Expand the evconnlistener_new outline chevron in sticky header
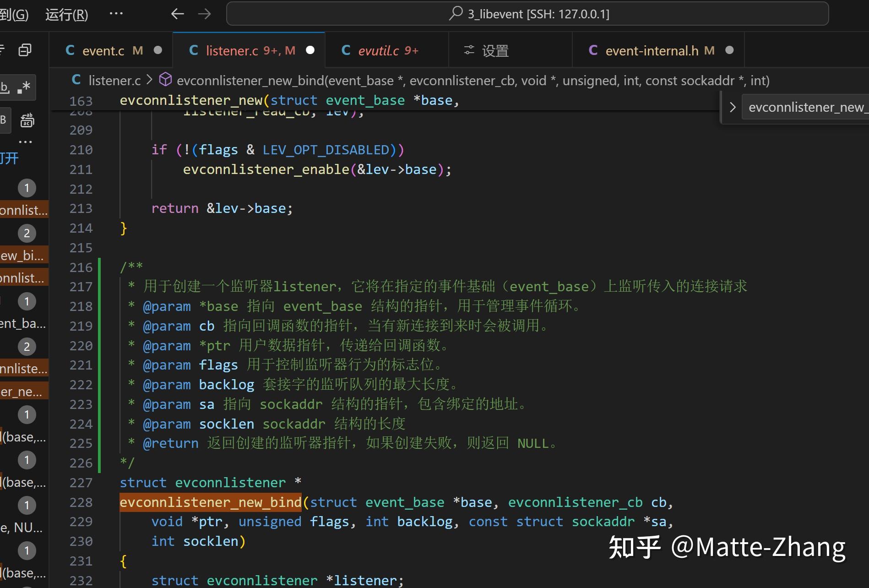The width and height of the screenshot is (869, 588). 733,107
